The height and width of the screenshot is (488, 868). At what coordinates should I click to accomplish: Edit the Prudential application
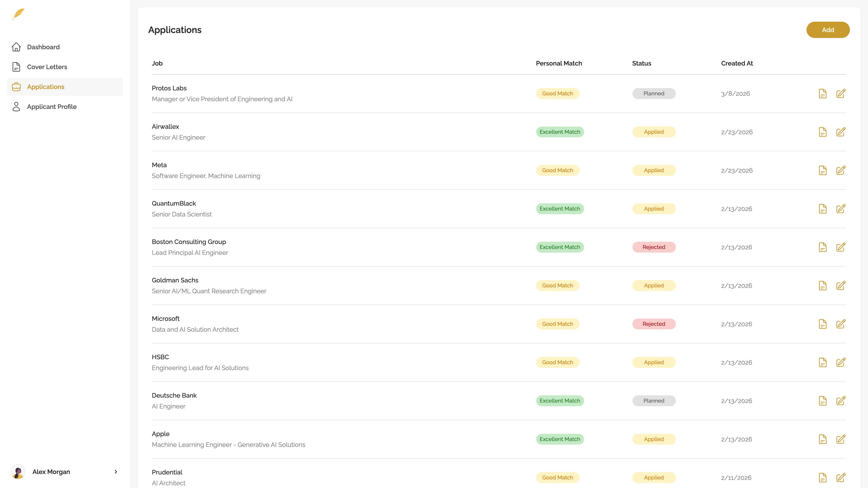[x=841, y=478]
